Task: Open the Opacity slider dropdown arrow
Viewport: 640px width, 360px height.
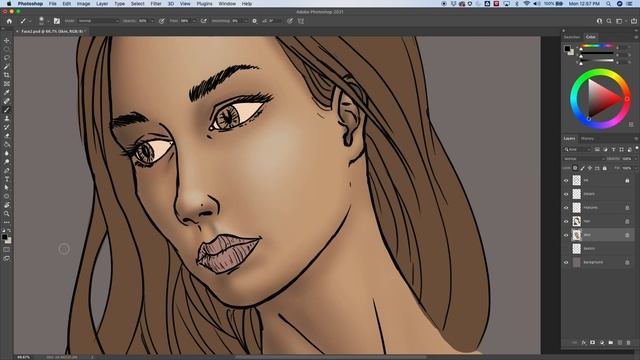Action: 153,21
